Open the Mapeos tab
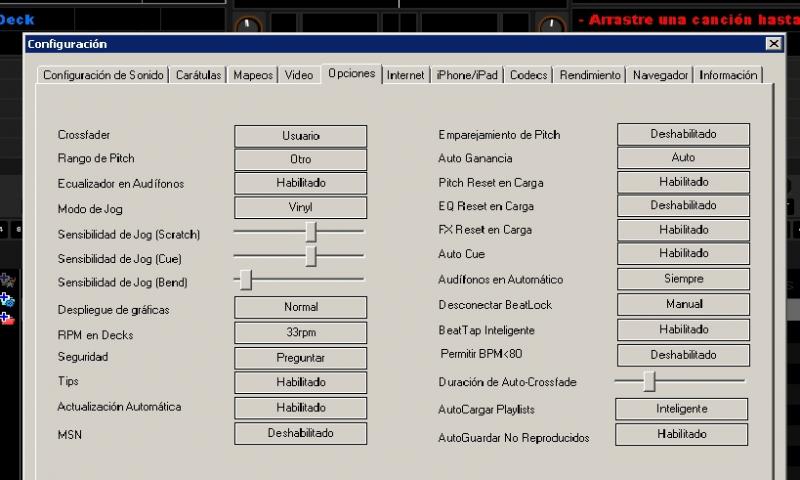 (x=253, y=75)
